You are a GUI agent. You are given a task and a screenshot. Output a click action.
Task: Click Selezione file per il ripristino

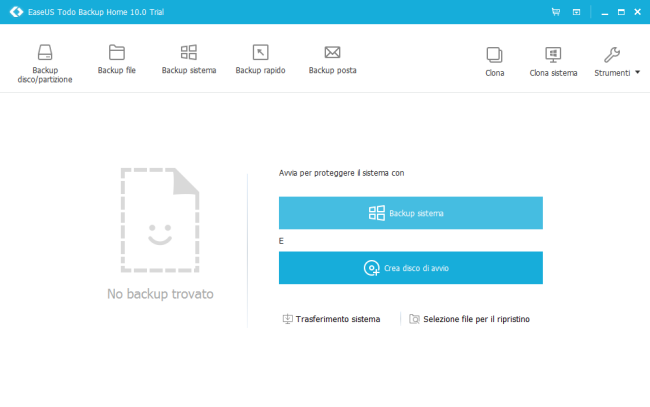pos(469,319)
